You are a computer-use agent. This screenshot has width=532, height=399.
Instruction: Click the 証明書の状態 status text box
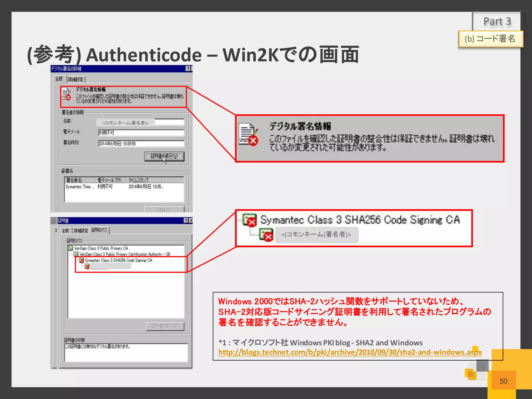[126, 353]
